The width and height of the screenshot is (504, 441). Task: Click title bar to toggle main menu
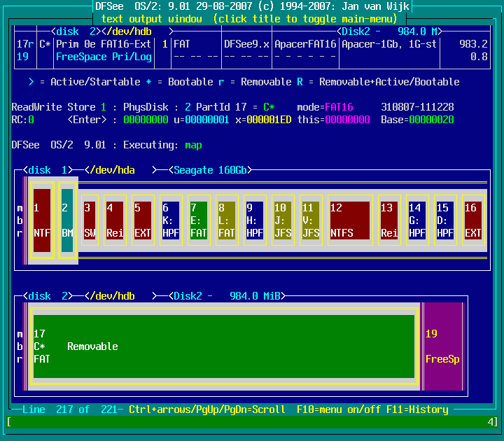pyautogui.click(x=252, y=19)
